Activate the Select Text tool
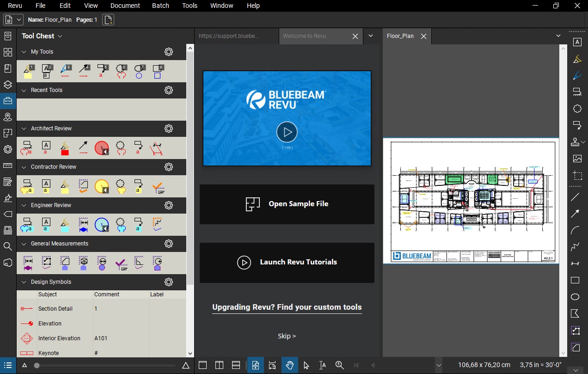The image size is (588, 374). pyautogui.click(x=322, y=365)
